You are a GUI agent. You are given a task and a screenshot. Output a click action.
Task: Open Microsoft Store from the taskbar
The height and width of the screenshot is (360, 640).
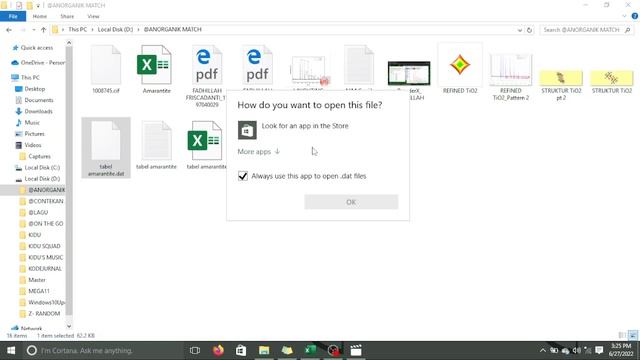[x=241, y=351]
